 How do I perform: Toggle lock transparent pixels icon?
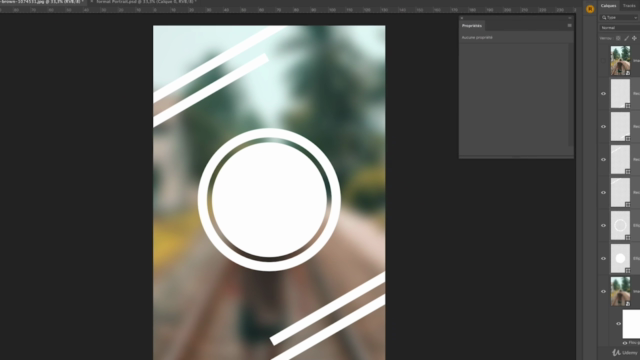[x=618, y=38]
